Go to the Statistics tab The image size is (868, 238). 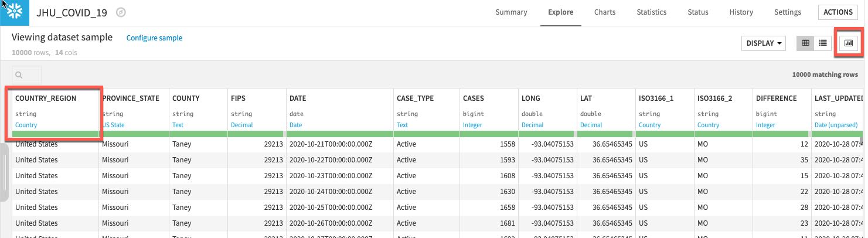coord(651,12)
